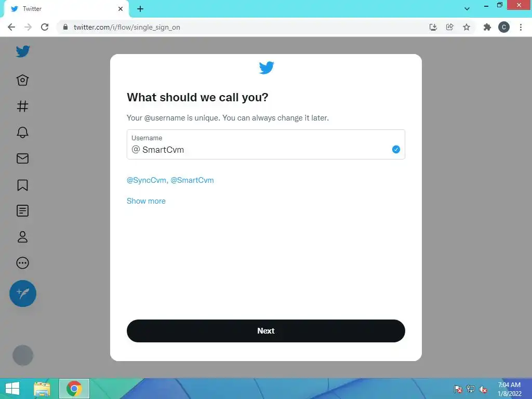Open Profile person icon
Screen dimensions: 532x399
[x=22, y=237]
